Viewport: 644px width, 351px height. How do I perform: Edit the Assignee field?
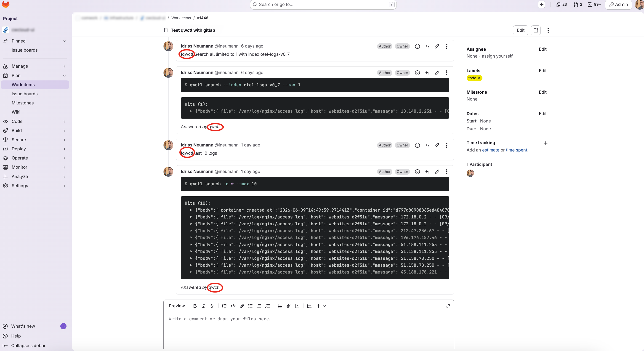(x=543, y=49)
